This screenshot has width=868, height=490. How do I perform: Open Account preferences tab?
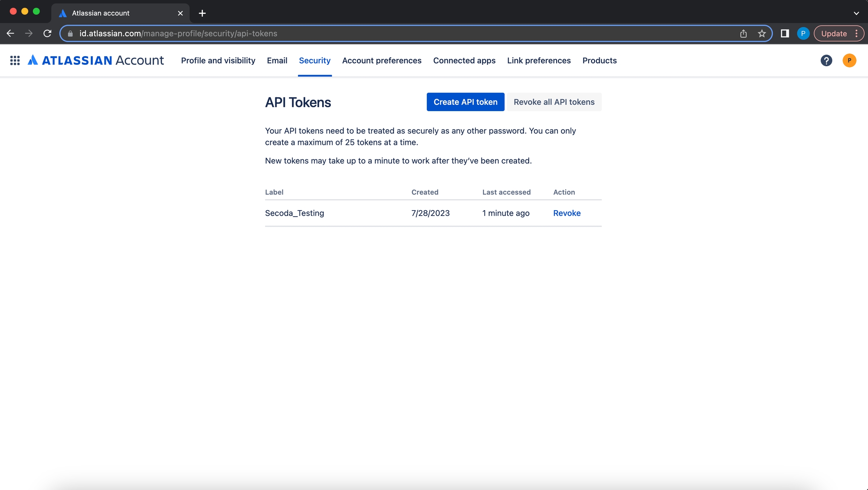(x=382, y=60)
